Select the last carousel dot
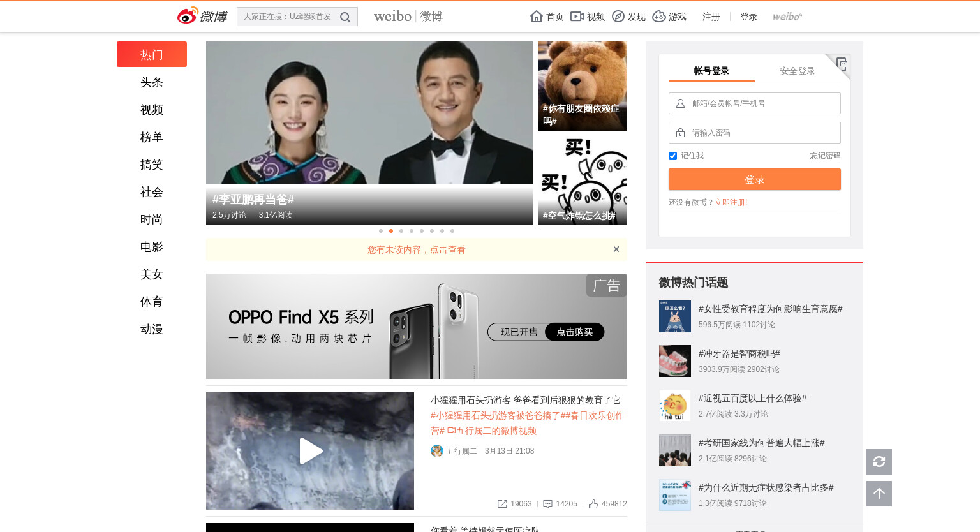 [452, 231]
